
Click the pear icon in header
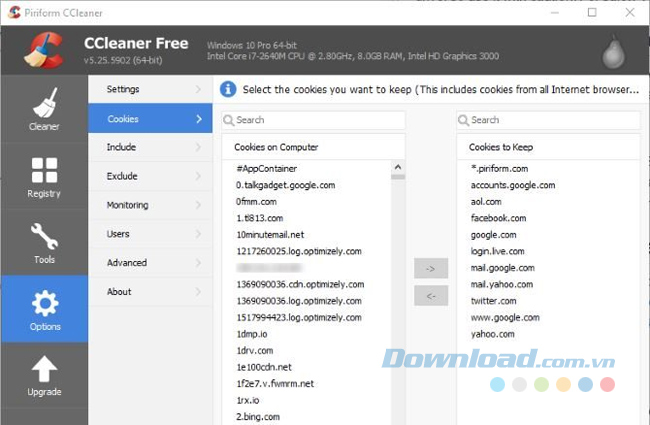(x=613, y=52)
